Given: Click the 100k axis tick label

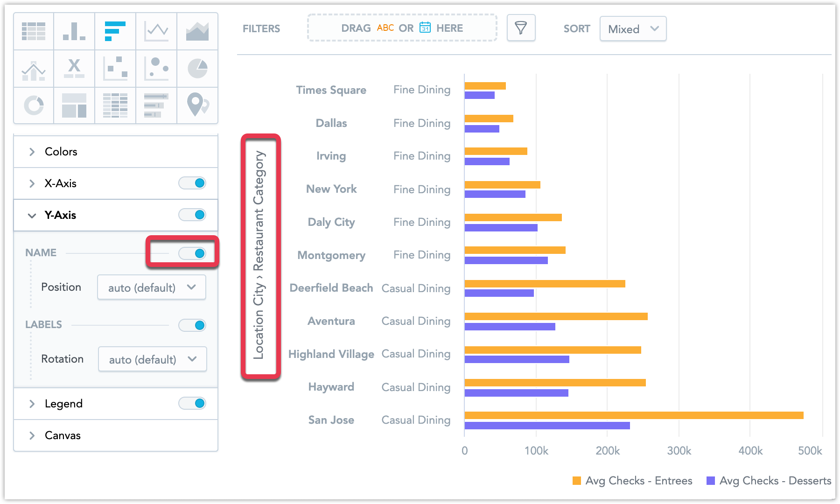Looking at the screenshot, I should pos(536,451).
